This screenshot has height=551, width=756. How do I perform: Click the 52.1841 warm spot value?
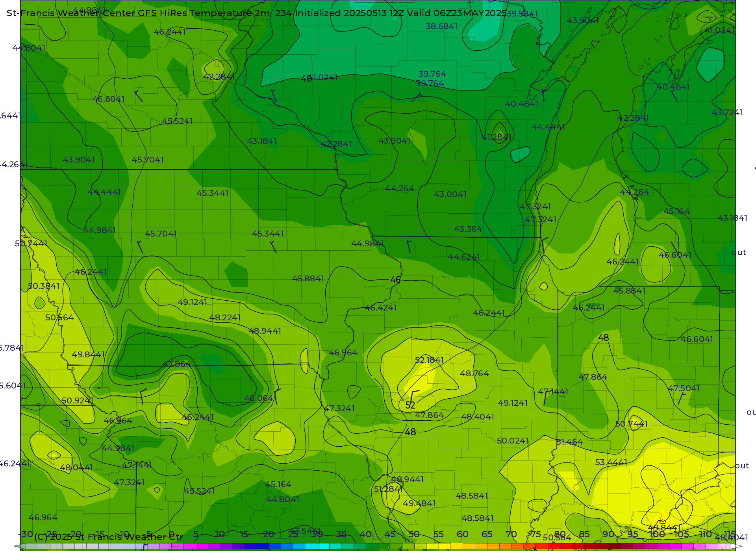(429, 360)
